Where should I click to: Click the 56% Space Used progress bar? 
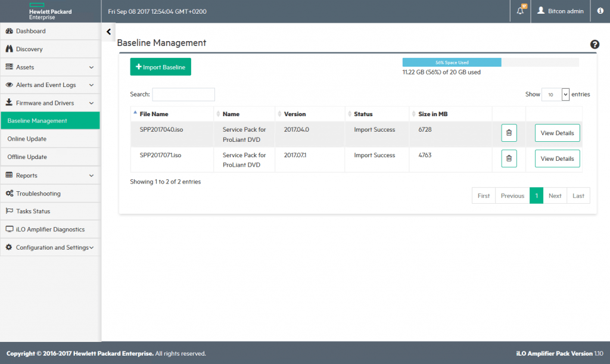point(452,62)
